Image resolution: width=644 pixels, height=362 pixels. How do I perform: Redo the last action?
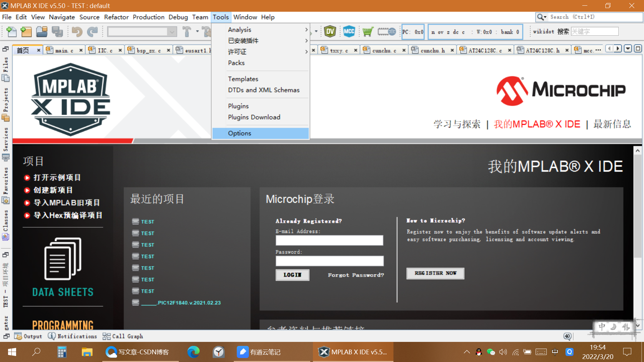[92, 32]
